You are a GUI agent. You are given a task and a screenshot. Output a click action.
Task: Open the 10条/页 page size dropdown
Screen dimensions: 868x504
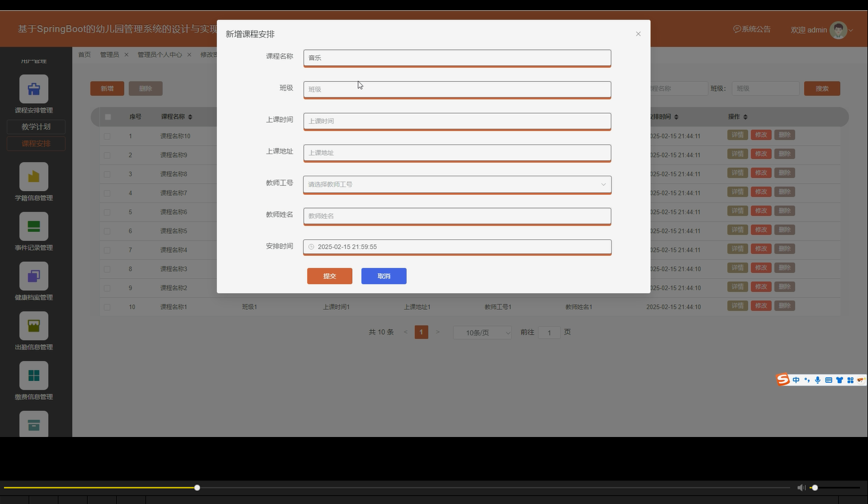[482, 332]
